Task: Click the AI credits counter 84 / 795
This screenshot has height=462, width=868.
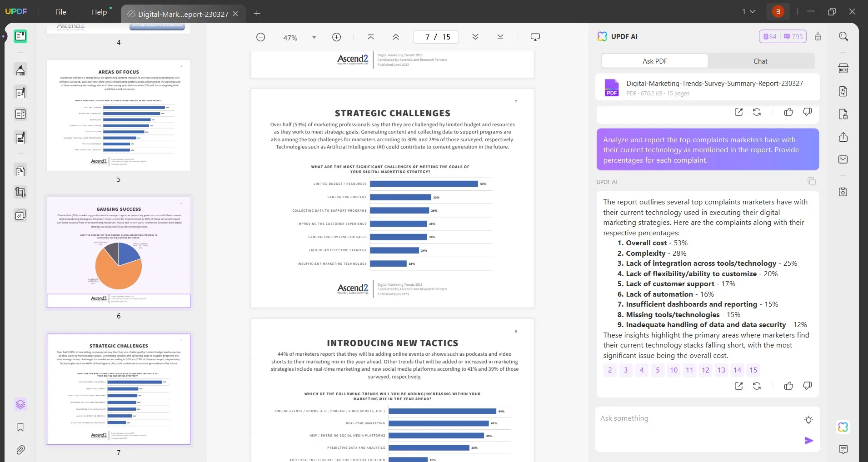Action: pos(783,36)
